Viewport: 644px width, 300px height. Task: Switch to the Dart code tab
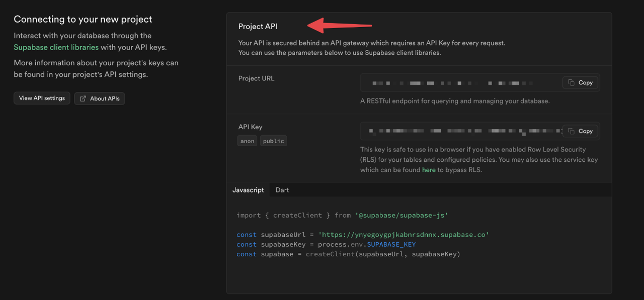282,190
